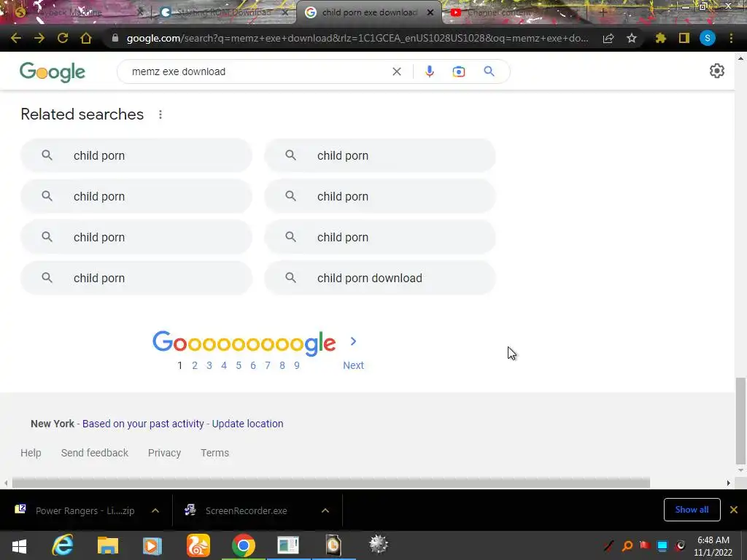The width and height of the screenshot is (747, 560).
Task: Go to results page 5
Action: coord(239,366)
